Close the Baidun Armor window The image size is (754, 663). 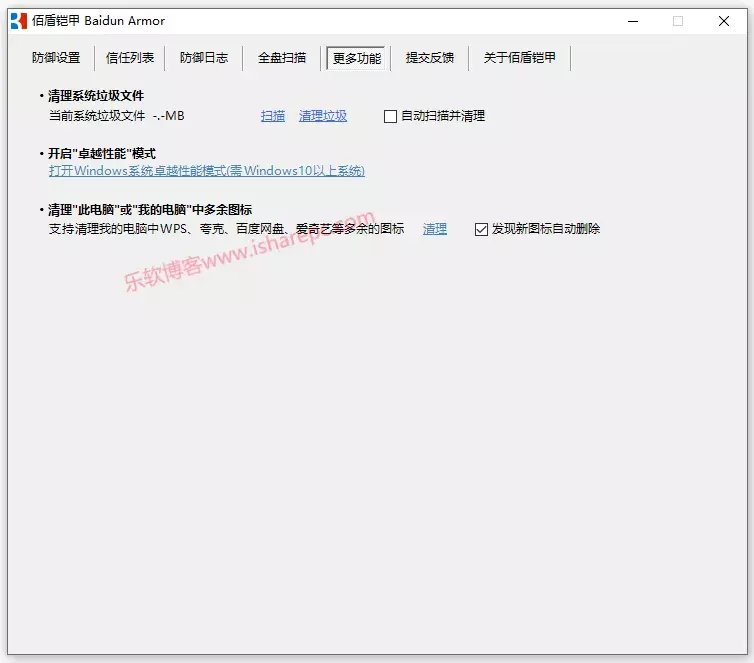724,21
